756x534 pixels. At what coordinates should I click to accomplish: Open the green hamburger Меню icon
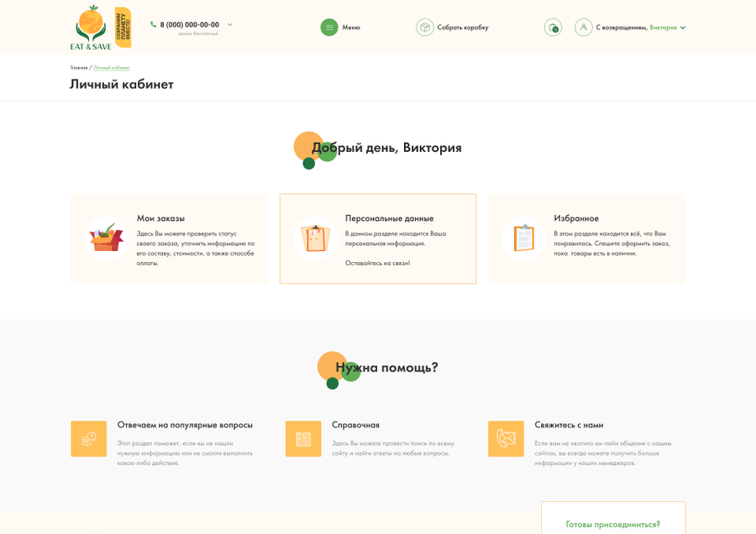[x=329, y=28]
